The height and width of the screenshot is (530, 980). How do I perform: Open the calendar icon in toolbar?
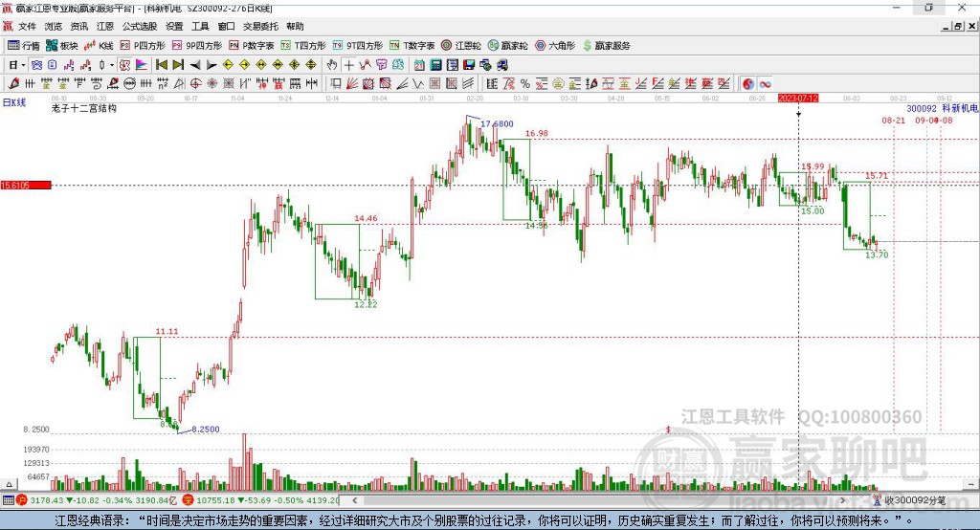click(x=419, y=65)
